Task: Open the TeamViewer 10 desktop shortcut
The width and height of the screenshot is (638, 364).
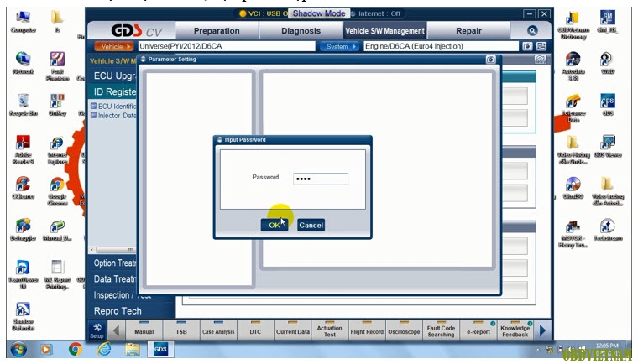Action: pyautogui.click(x=24, y=274)
